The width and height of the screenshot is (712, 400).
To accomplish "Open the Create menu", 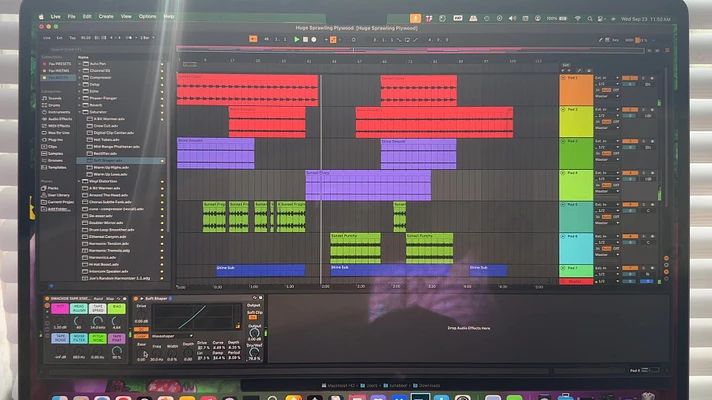I will click(106, 16).
